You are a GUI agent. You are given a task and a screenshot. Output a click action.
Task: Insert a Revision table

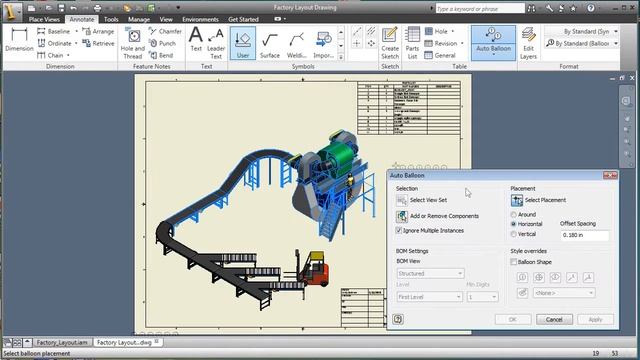pos(441,43)
